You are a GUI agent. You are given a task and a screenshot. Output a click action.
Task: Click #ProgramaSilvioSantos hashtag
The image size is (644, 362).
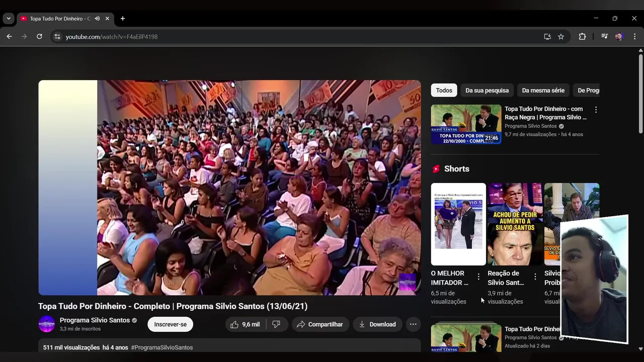pos(162,347)
